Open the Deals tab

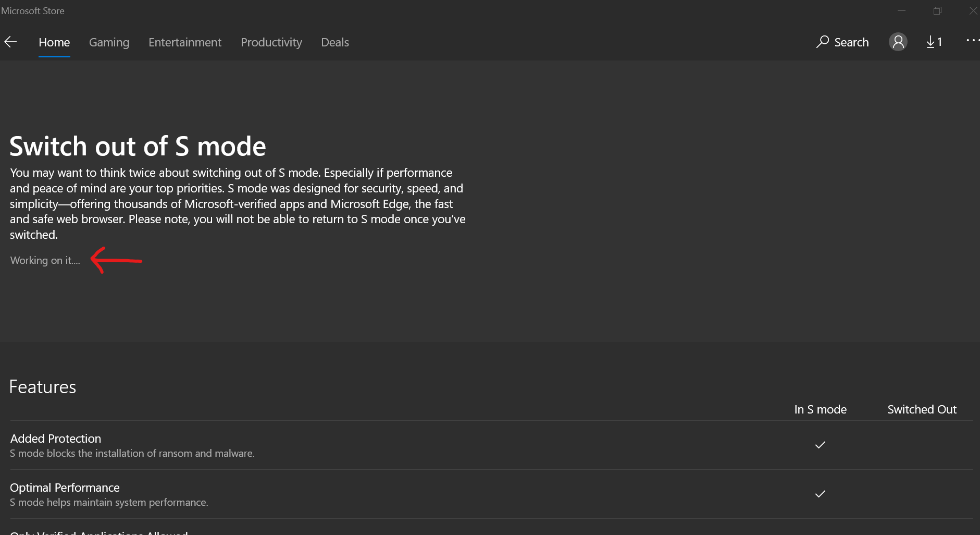coord(335,42)
